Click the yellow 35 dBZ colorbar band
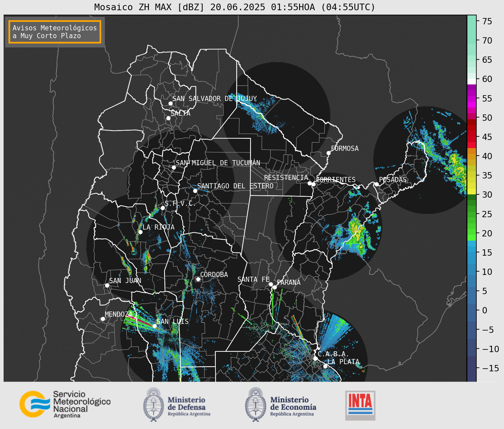 [x=472, y=174]
